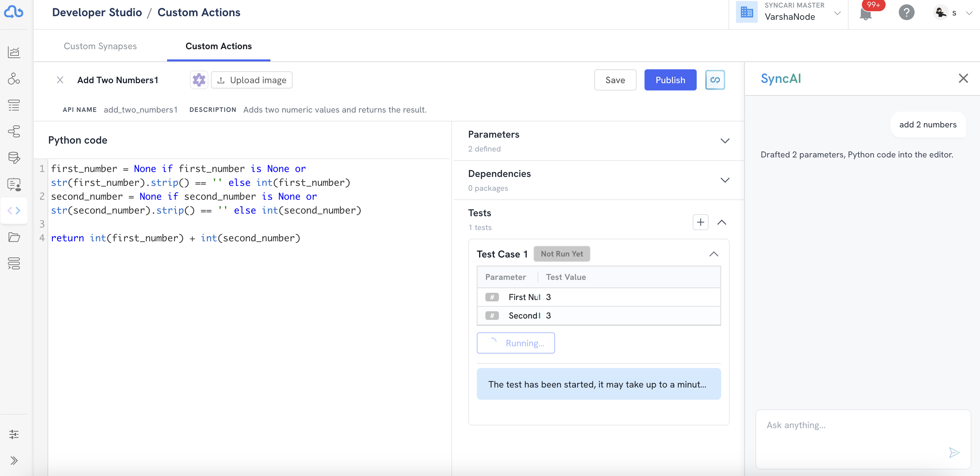Collapse the Tests section
This screenshot has width=980, height=476.
(x=721, y=222)
